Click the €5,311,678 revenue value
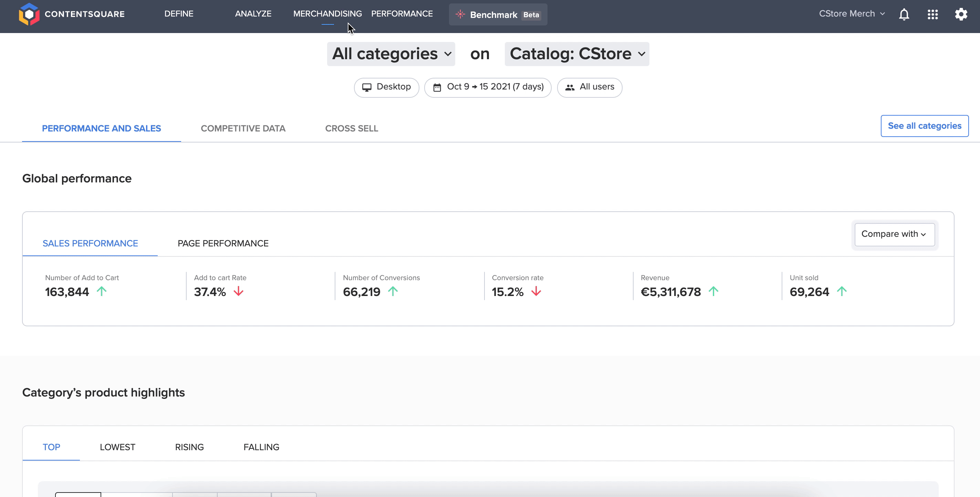 (x=671, y=292)
